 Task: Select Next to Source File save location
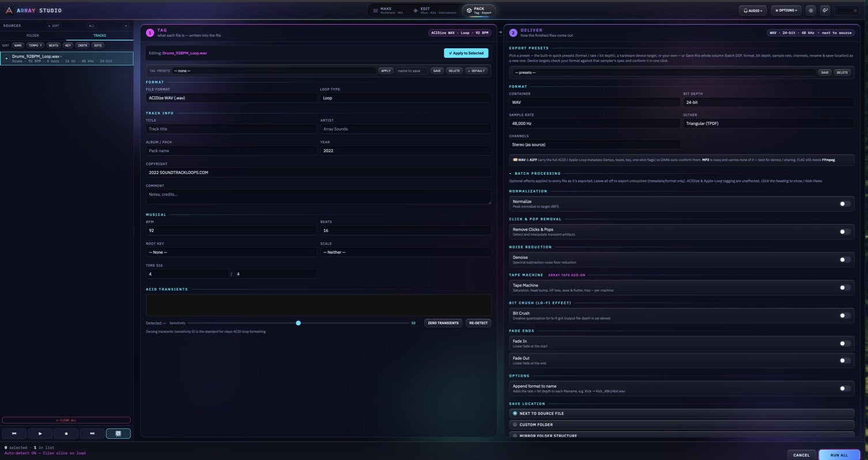coord(681,413)
